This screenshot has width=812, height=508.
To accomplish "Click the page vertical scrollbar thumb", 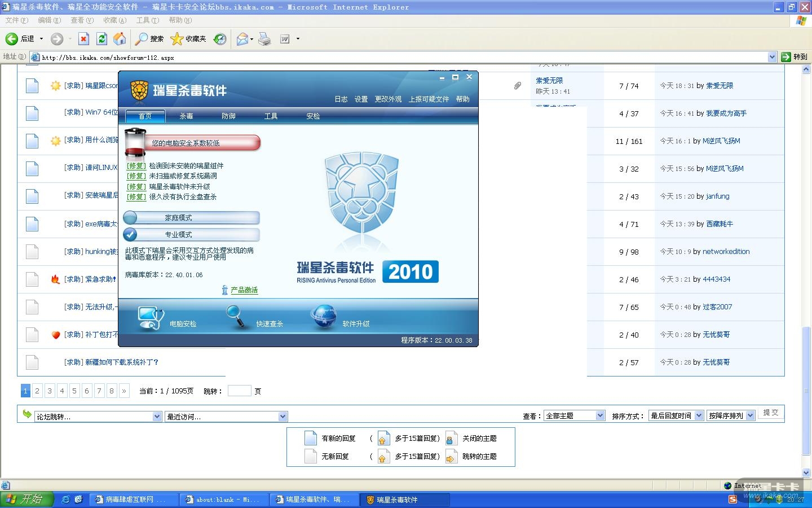I will tap(806, 391).
